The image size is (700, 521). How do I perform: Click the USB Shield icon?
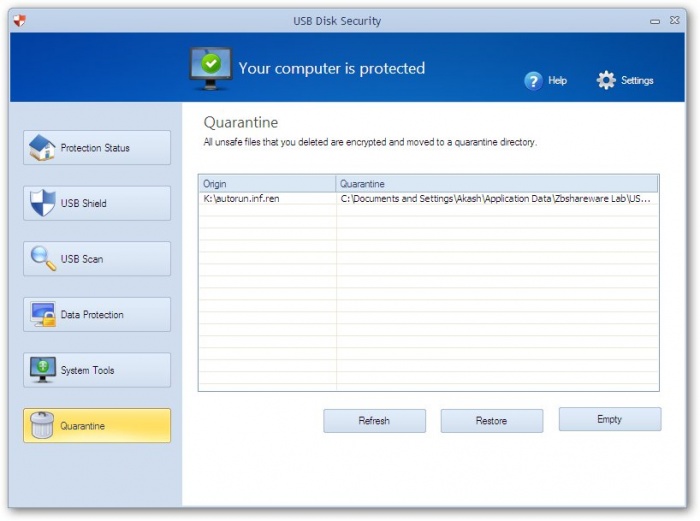tap(42, 203)
